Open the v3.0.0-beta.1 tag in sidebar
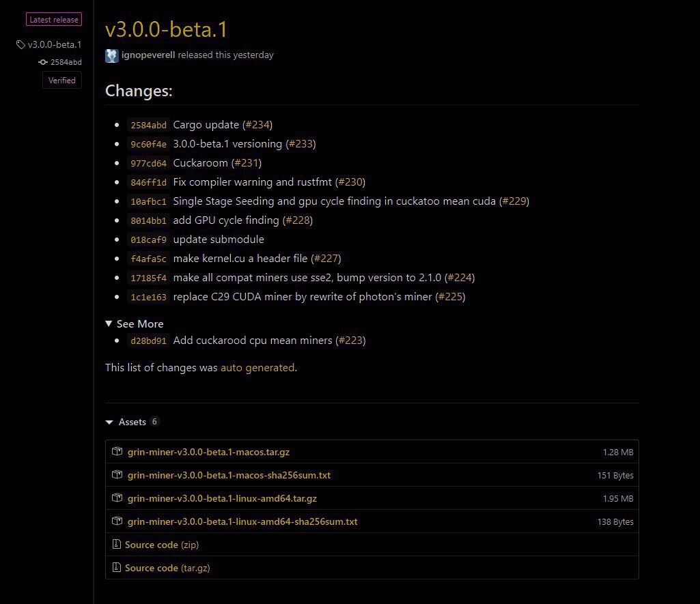The width and height of the screenshot is (700, 604). tap(55, 44)
